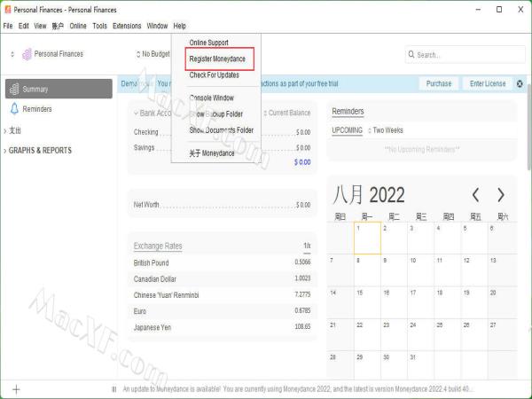Viewport: 532px width, 399px height.
Task: Click the search magnifier icon
Action: click(411, 55)
